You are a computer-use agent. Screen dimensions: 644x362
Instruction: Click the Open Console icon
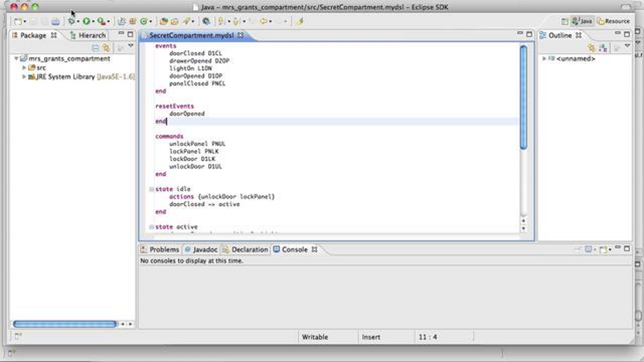point(603,249)
